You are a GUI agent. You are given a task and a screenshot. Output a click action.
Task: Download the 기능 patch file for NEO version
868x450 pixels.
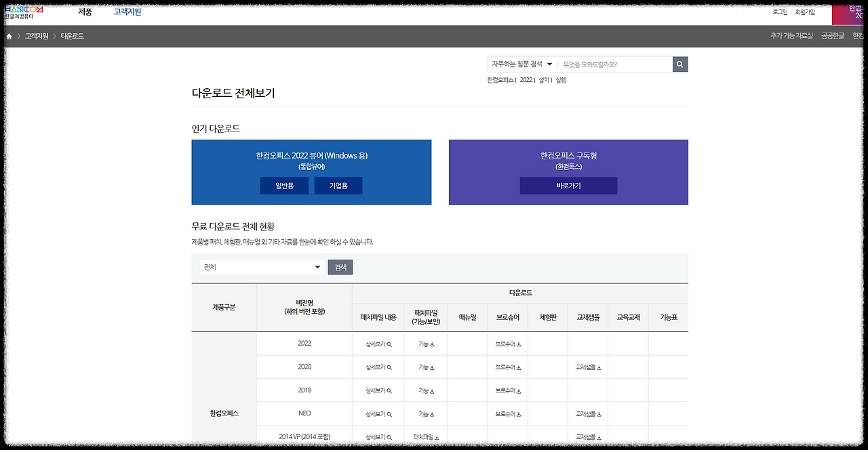point(425,413)
